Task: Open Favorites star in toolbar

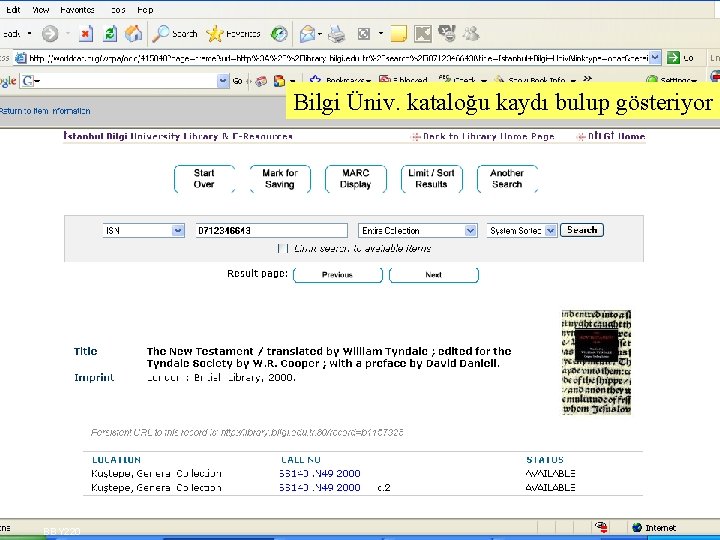Action: click(233, 34)
